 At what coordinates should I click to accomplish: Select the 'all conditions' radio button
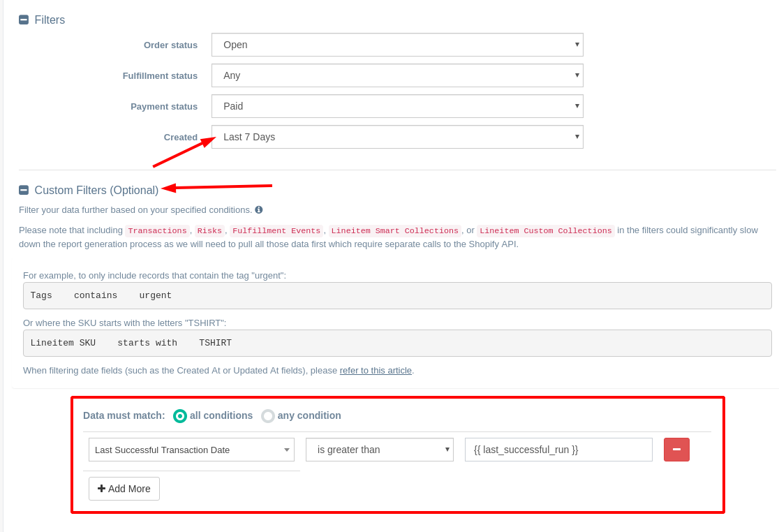point(180,415)
